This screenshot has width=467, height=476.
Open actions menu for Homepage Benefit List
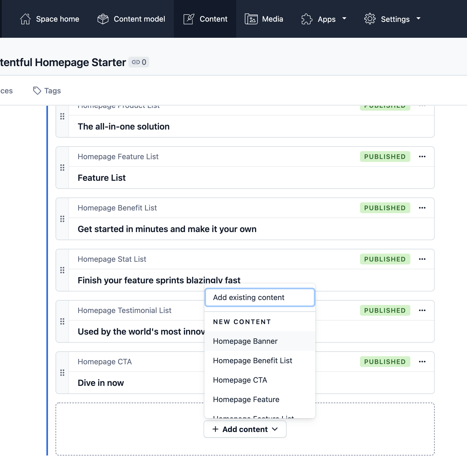(422, 208)
